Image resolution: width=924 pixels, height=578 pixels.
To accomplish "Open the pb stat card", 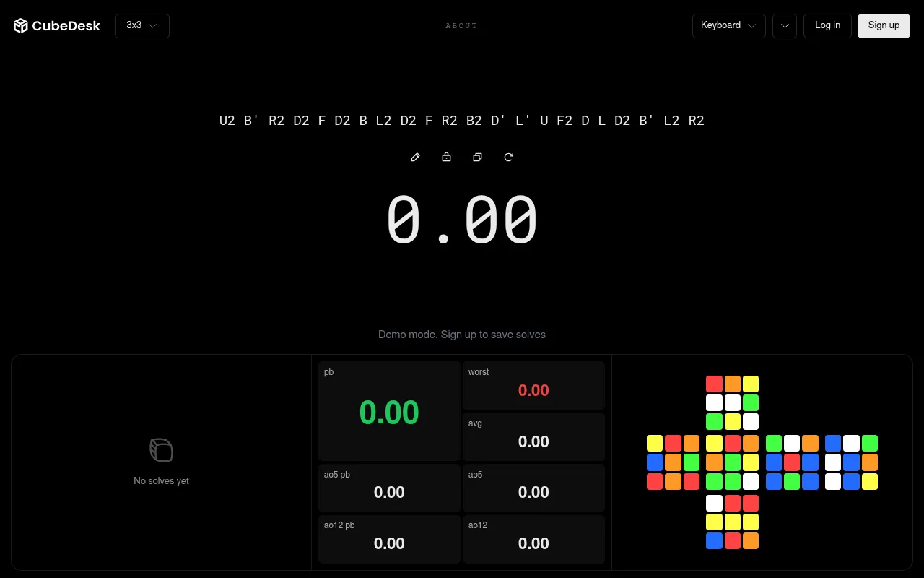I will pyautogui.click(x=389, y=411).
